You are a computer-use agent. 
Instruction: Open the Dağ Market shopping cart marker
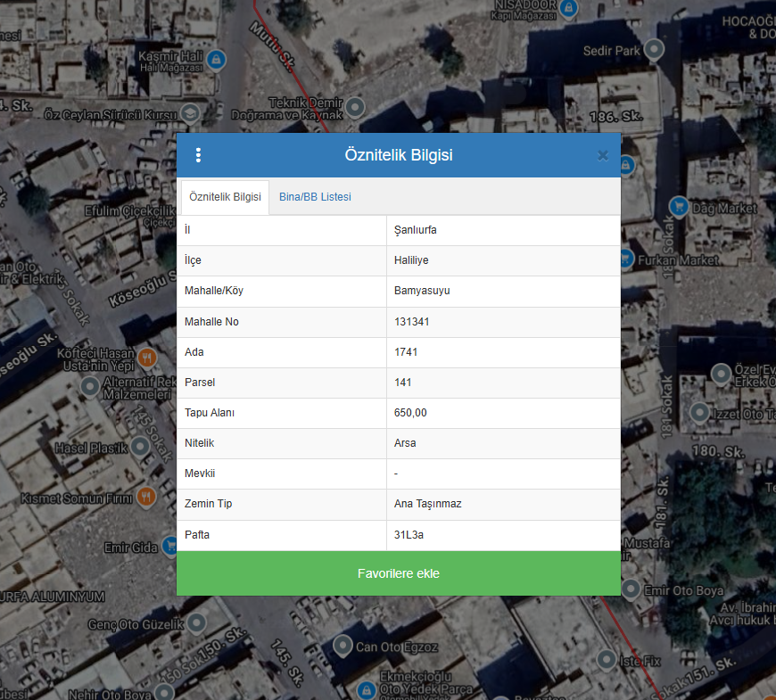pos(679,207)
